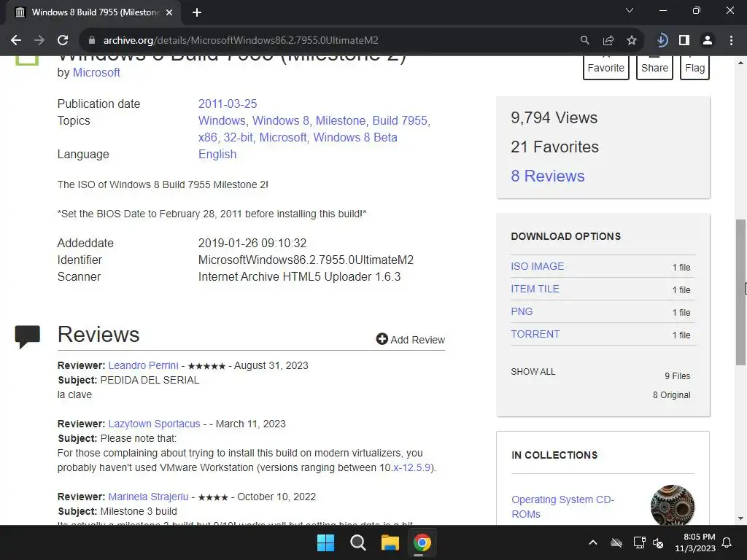Show hidden tray icons chevron
The image size is (747, 560).
pos(592,542)
